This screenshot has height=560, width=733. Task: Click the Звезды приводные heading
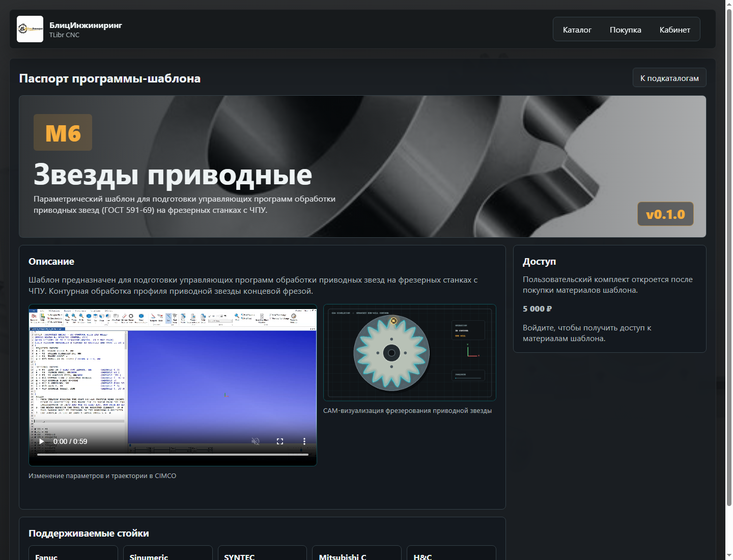173,174
